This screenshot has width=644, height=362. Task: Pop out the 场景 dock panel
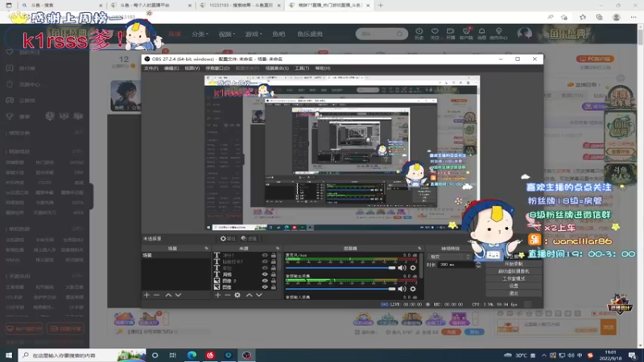(206, 249)
